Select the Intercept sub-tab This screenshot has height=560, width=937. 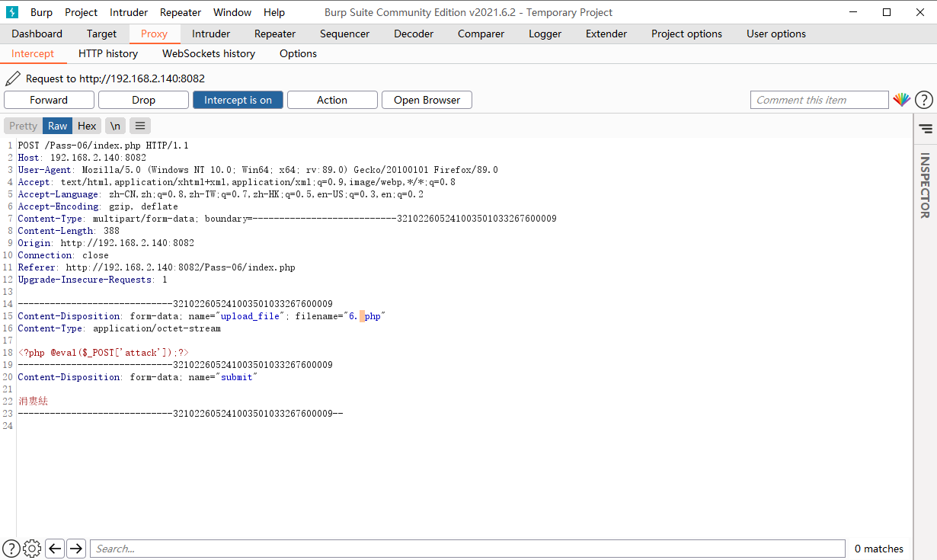[33, 53]
